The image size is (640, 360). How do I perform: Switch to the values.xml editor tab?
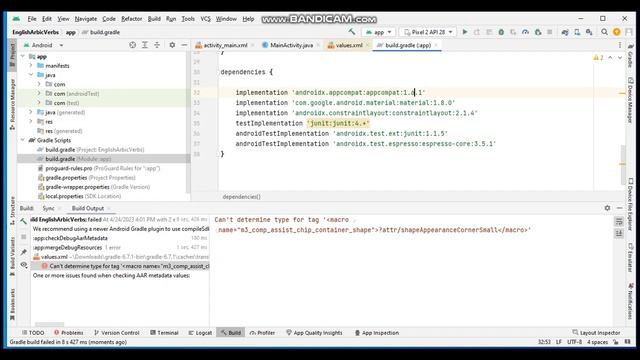[349, 45]
